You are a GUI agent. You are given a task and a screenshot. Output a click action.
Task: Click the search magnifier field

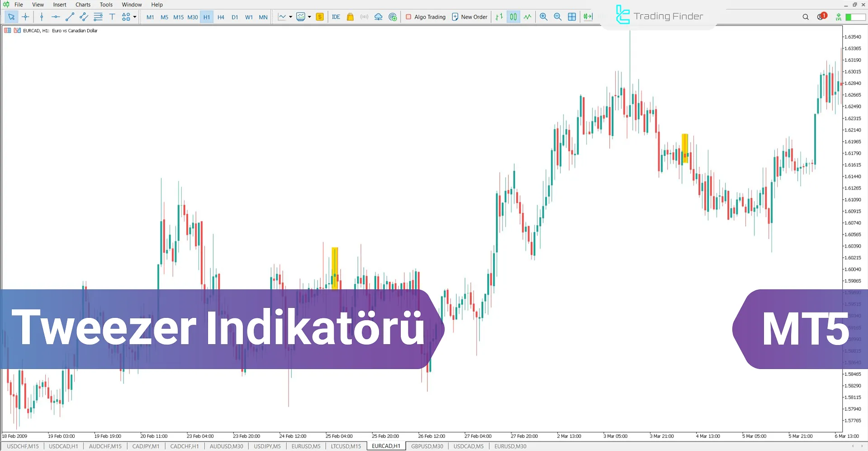pyautogui.click(x=806, y=17)
